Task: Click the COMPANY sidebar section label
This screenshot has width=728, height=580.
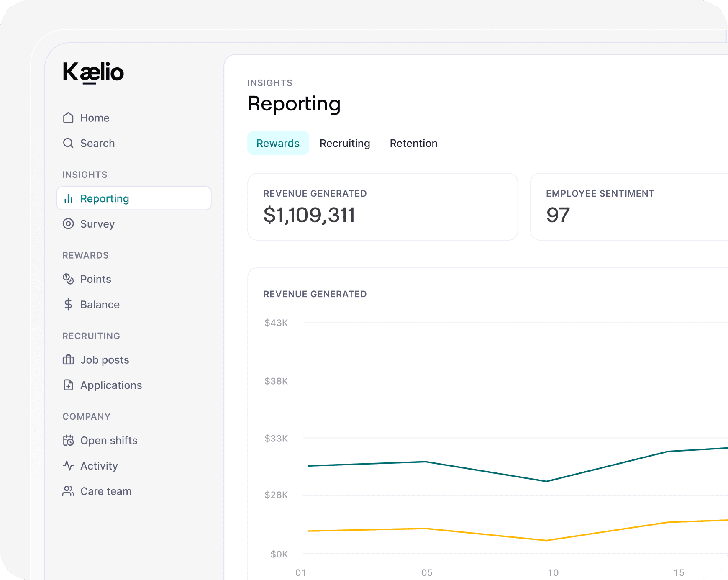Action: [x=87, y=417]
